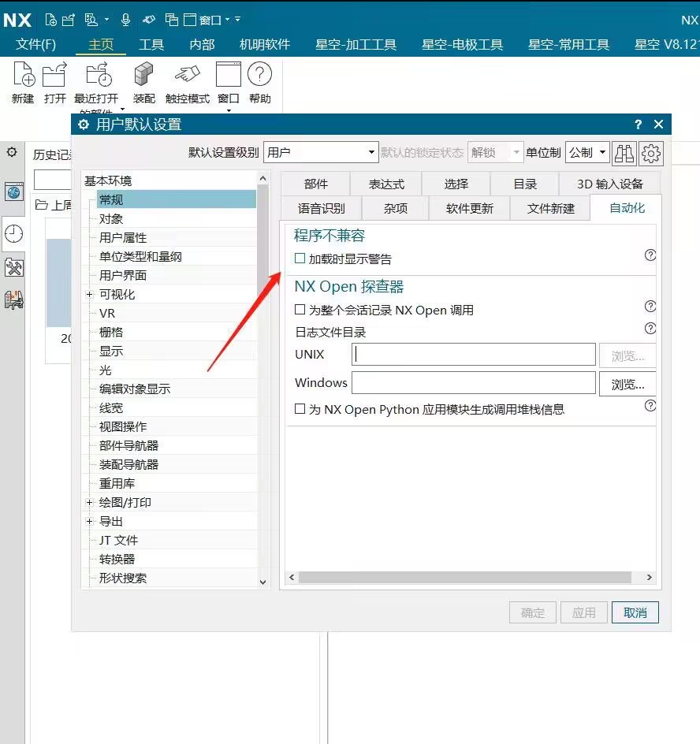Open dropdown arrow under 最近打开
This screenshot has height=744, width=700.
122,109
